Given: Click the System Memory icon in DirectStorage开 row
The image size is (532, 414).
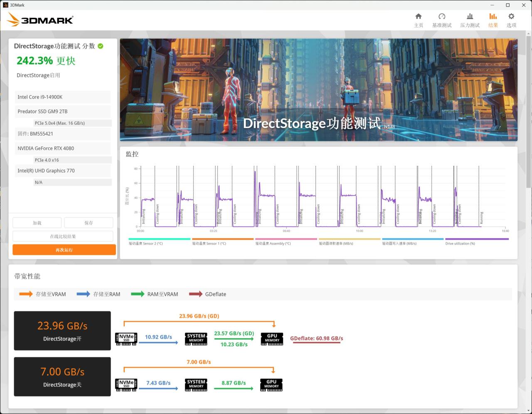Looking at the screenshot, I should tap(196, 338).
